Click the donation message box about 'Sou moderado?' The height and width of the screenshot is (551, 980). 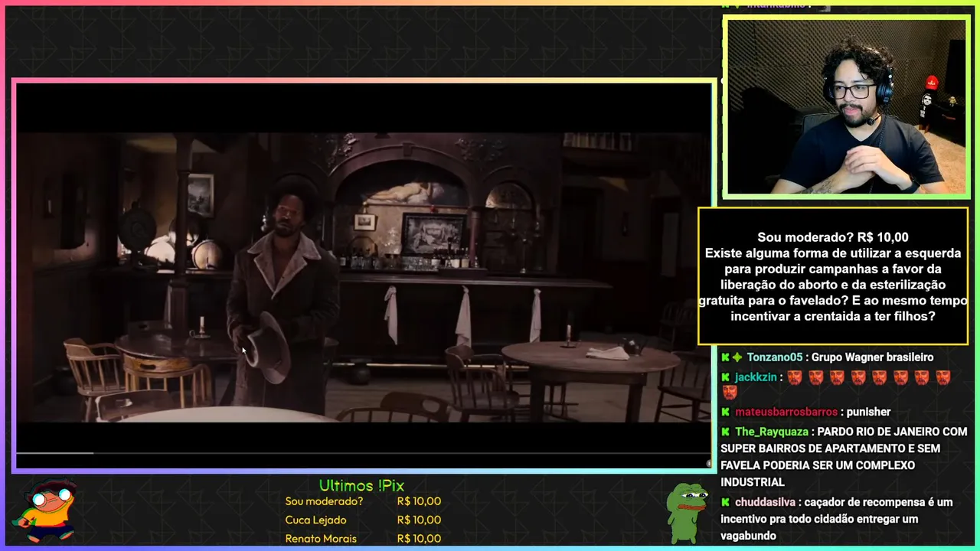833,276
